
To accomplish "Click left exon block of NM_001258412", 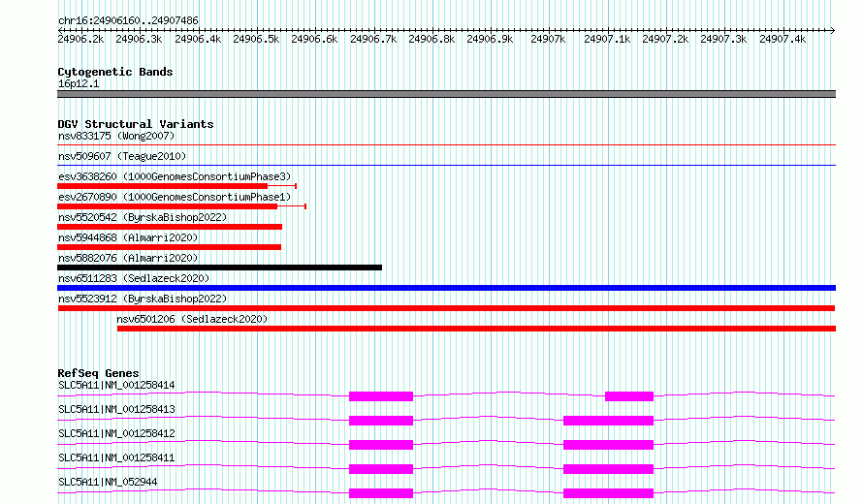I will click(x=381, y=445).
